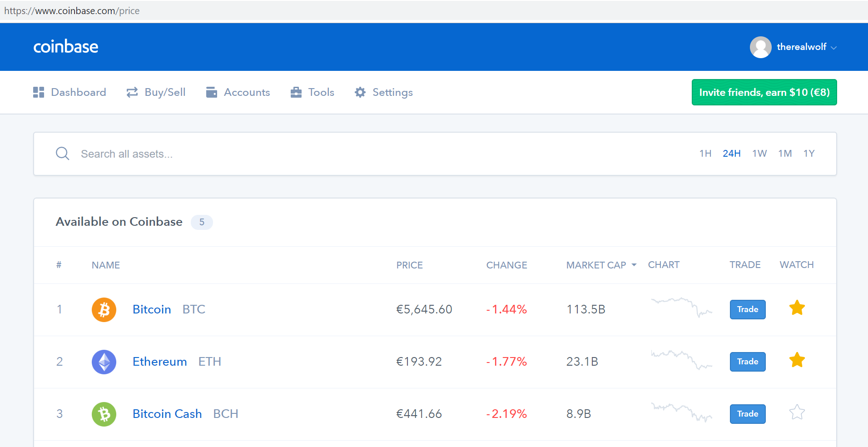
Task: Sort by the PRICE column header
Action: point(410,265)
